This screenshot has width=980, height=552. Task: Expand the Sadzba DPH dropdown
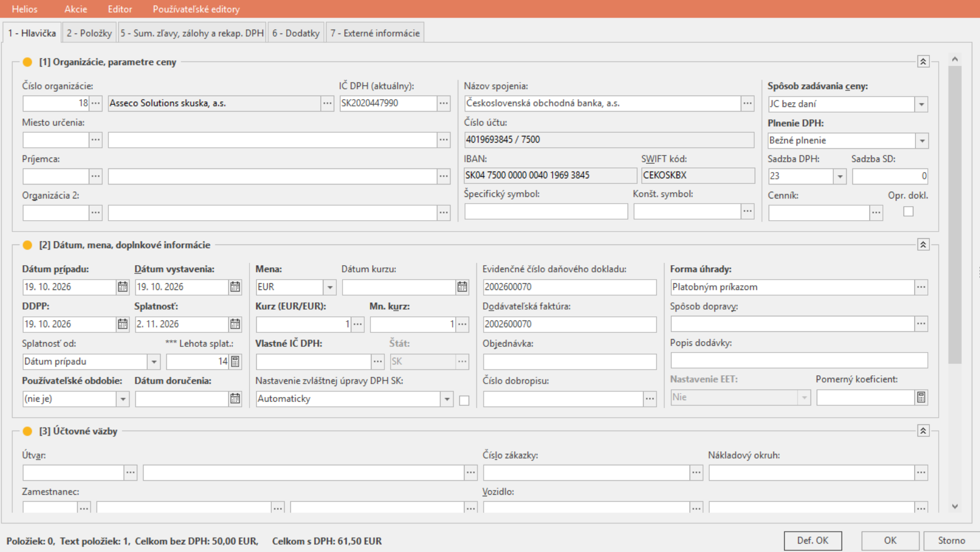pyautogui.click(x=840, y=177)
